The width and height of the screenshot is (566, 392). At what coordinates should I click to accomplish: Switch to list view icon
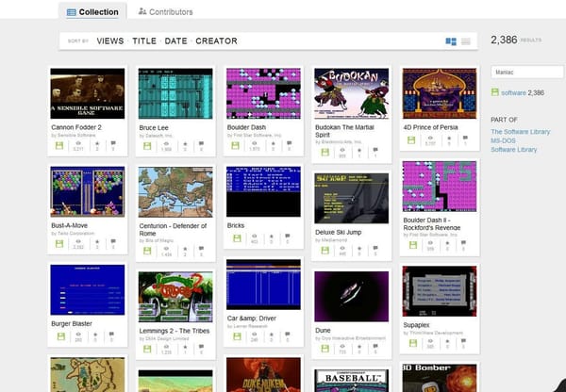coord(466,41)
